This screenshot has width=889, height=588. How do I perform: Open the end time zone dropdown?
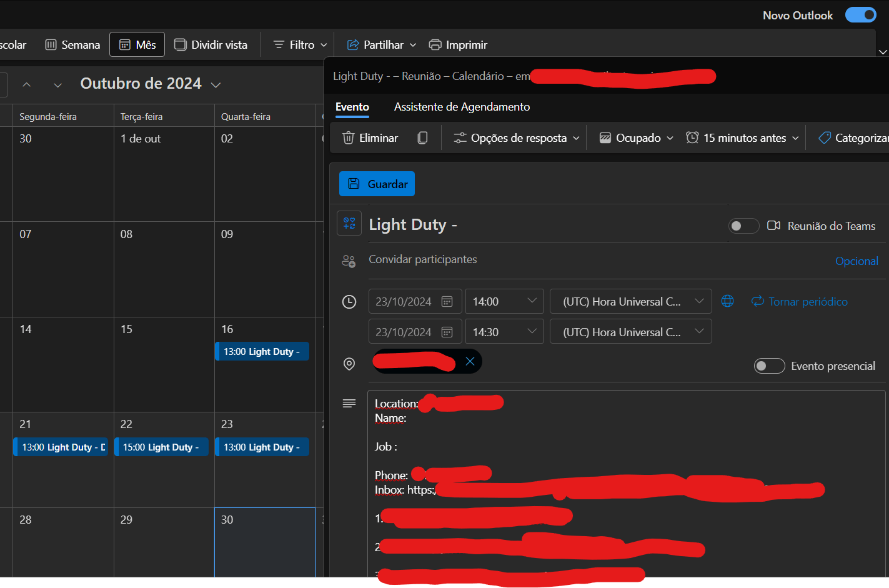[630, 332]
